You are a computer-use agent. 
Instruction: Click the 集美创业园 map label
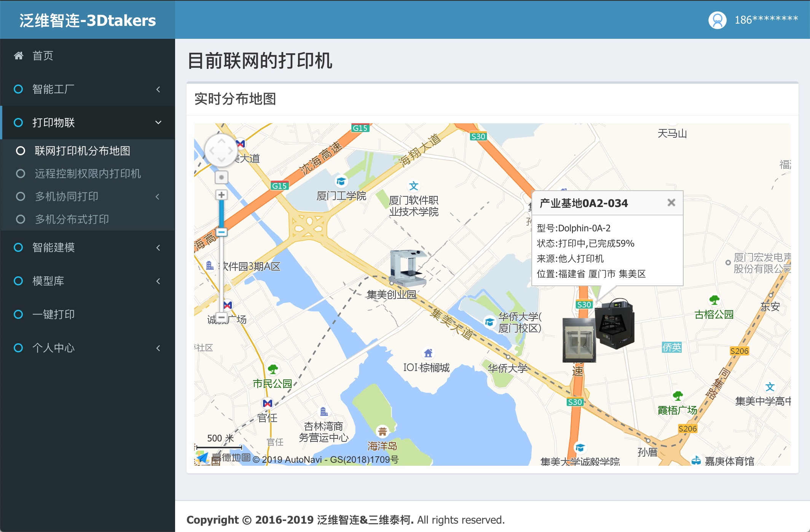point(392,295)
